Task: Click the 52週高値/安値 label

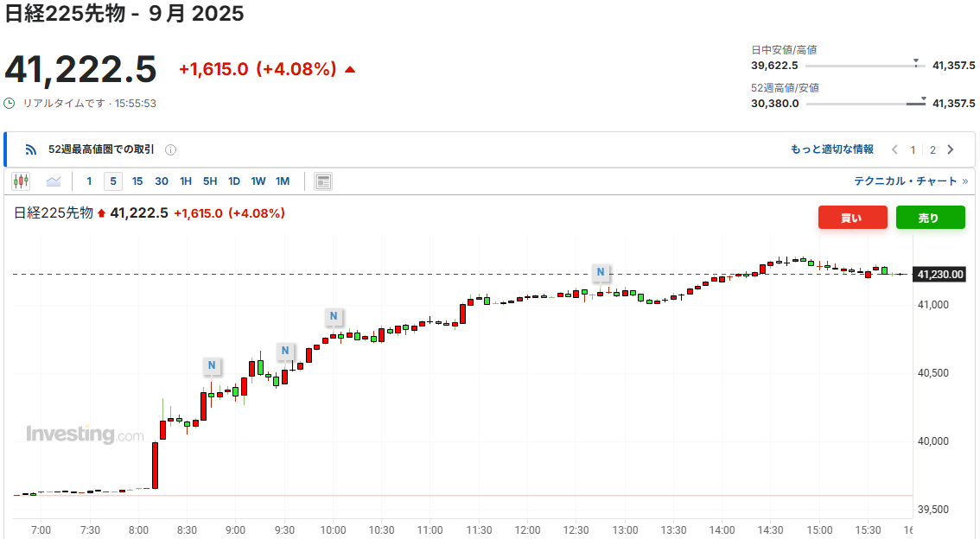Action: 785,88
